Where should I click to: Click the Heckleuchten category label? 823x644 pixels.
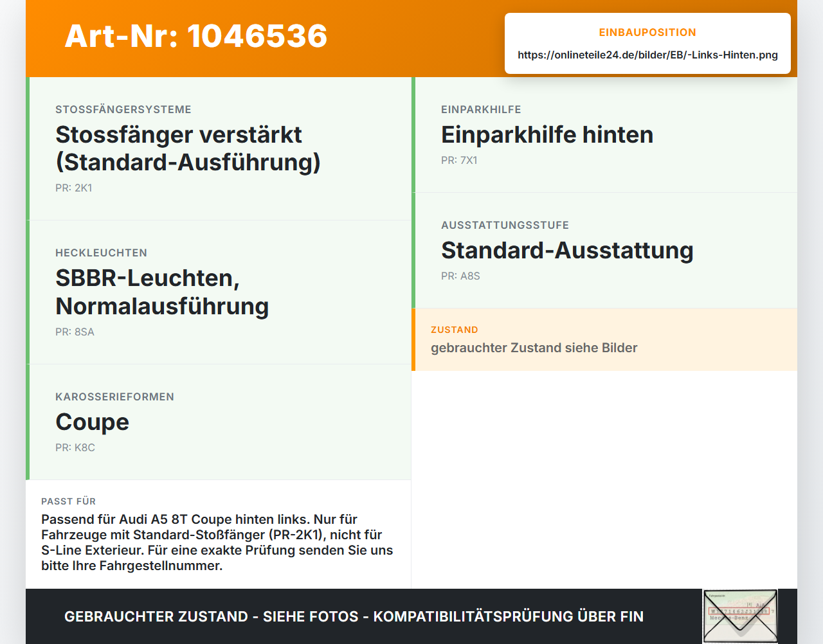[x=101, y=253]
